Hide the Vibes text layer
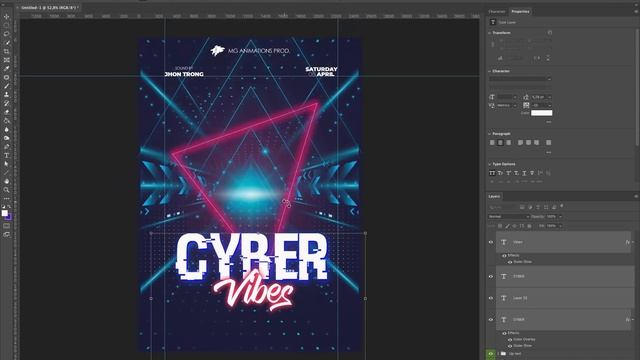Screen dimensions: 640x360 click(x=491, y=242)
